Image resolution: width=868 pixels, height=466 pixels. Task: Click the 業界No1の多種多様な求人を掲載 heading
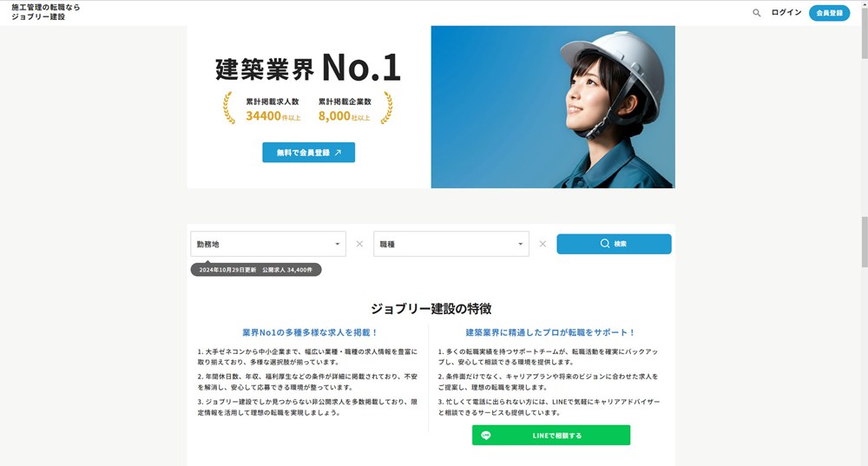310,332
